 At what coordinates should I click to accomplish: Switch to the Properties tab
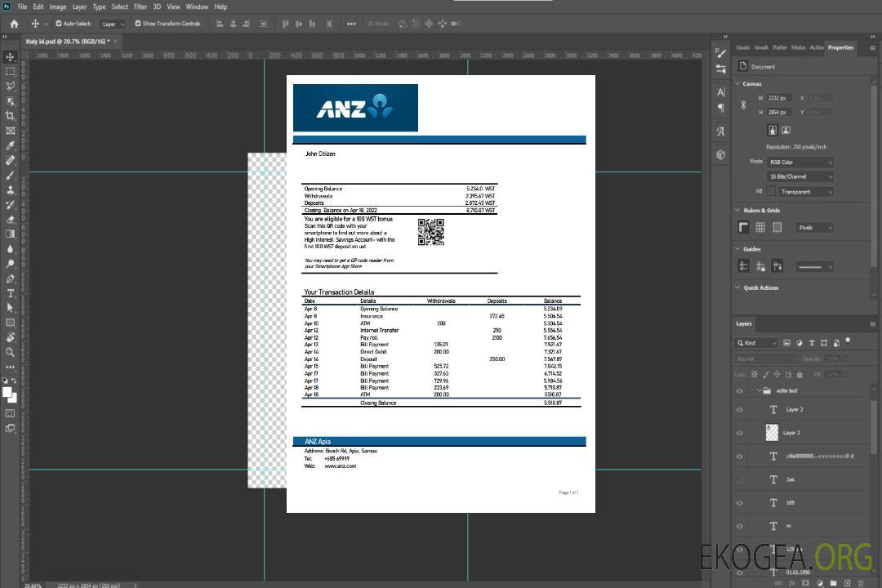point(840,47)
